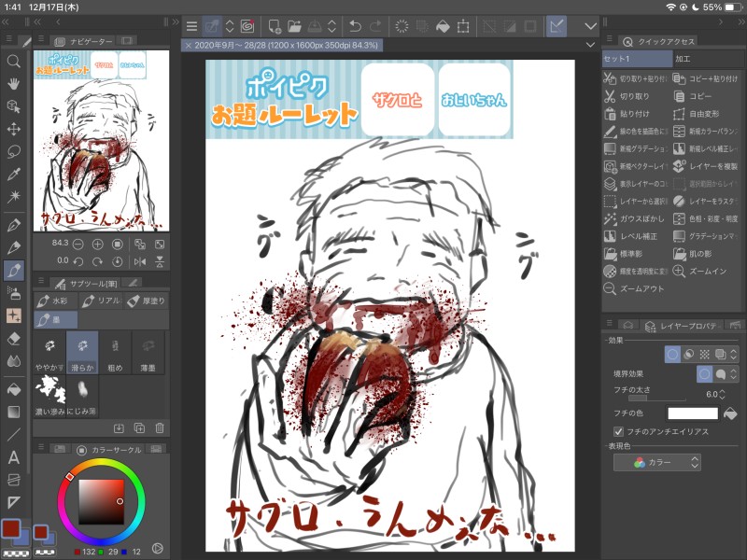Select 厚塗り sub tool group
This screenshot has width=747, height=560.
[147, 301]
